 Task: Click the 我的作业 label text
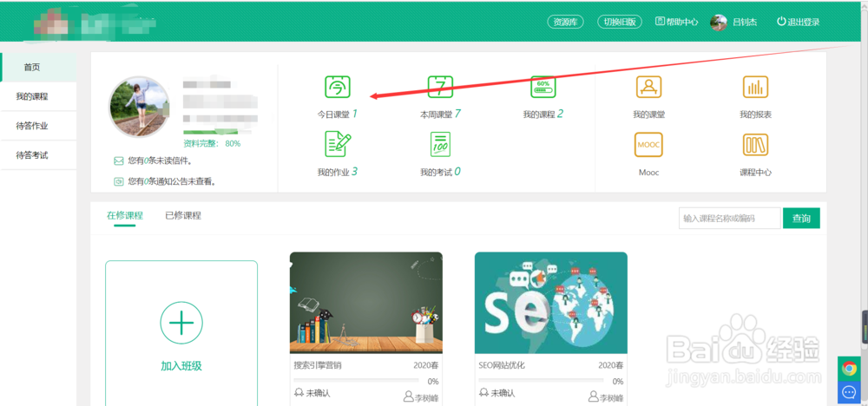click(x=333, y=172)
